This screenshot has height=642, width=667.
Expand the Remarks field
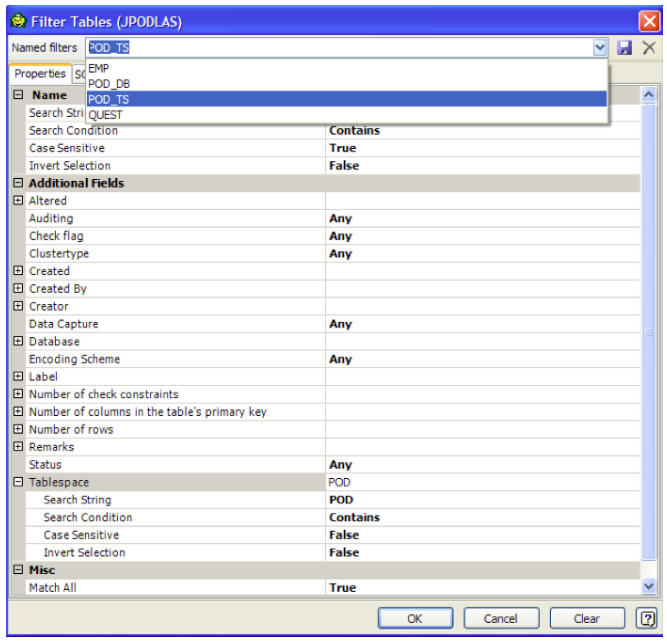click(x=18, y=447)
